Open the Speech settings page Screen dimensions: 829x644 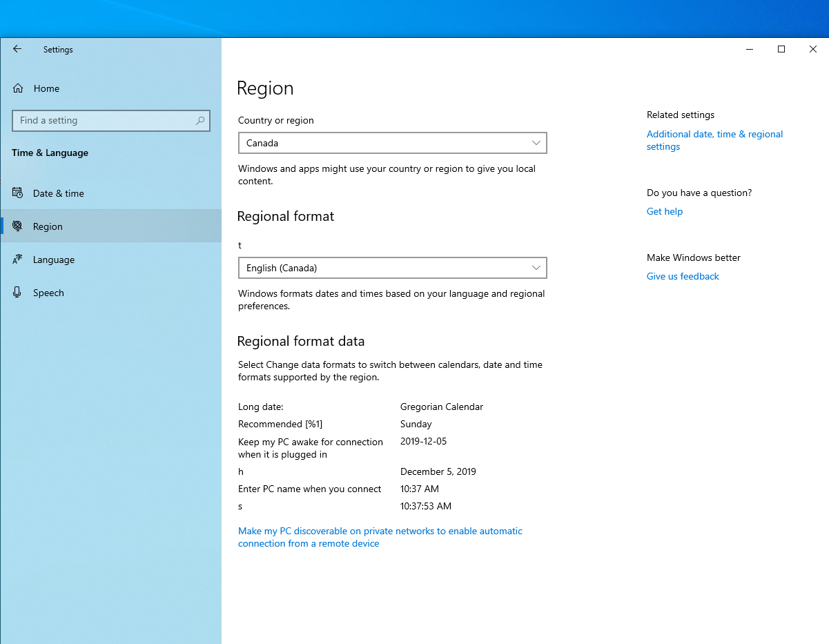pos(111,293)
